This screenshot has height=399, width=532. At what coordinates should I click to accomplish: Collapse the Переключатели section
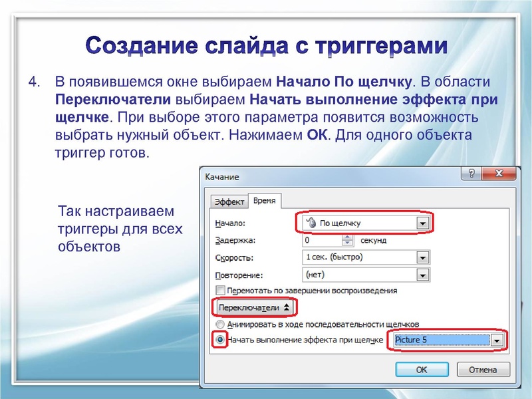(x=254, y=307)
